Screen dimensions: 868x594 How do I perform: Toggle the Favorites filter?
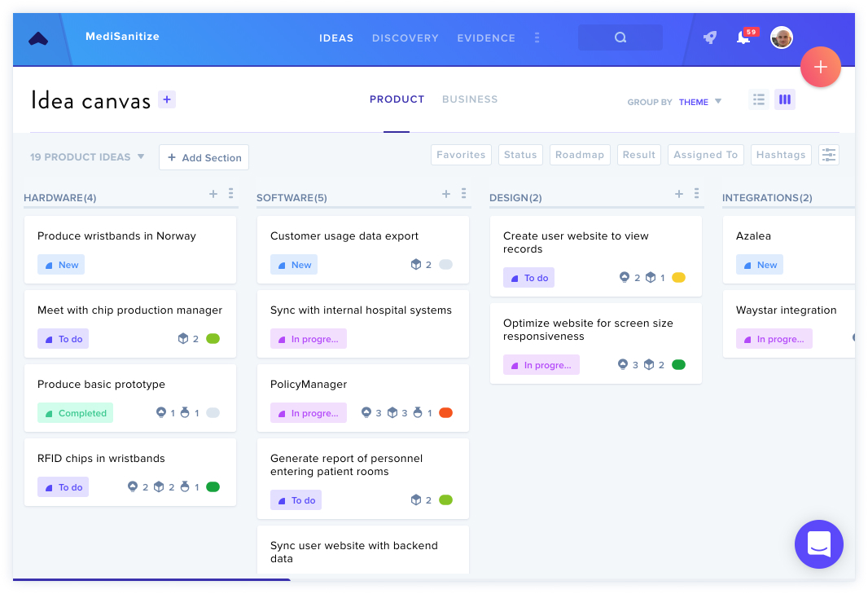[461, 155]
